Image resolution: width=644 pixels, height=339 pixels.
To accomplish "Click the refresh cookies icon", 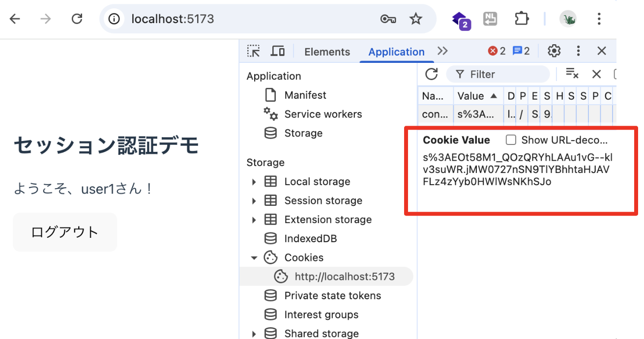I will click(x=431, y=74).
